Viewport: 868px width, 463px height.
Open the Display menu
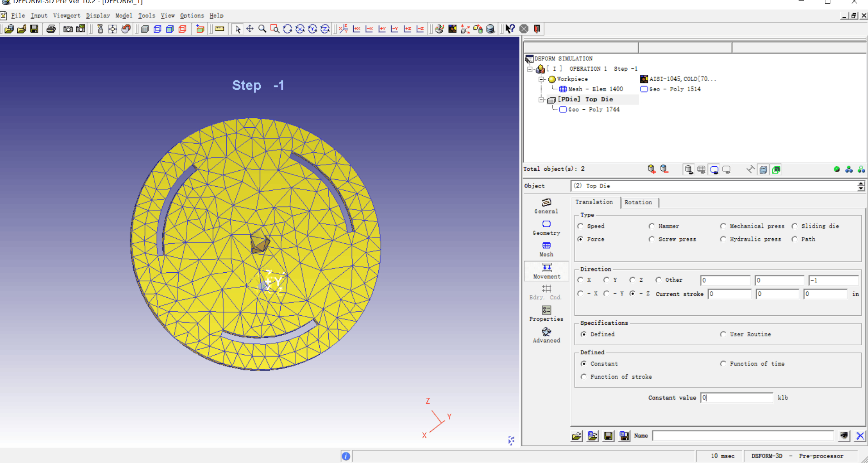tap(98, 15)
